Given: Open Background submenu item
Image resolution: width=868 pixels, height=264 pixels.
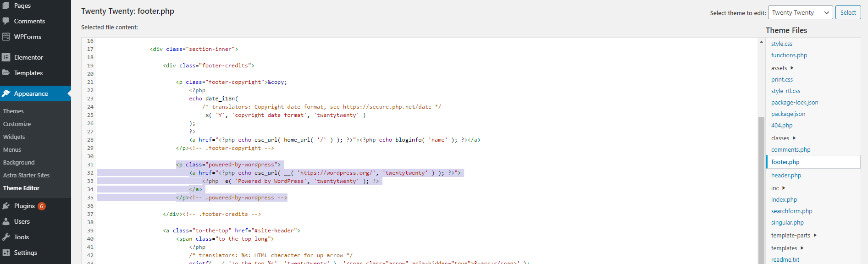Looking at the screenshot, I should [x=19, y=162].
